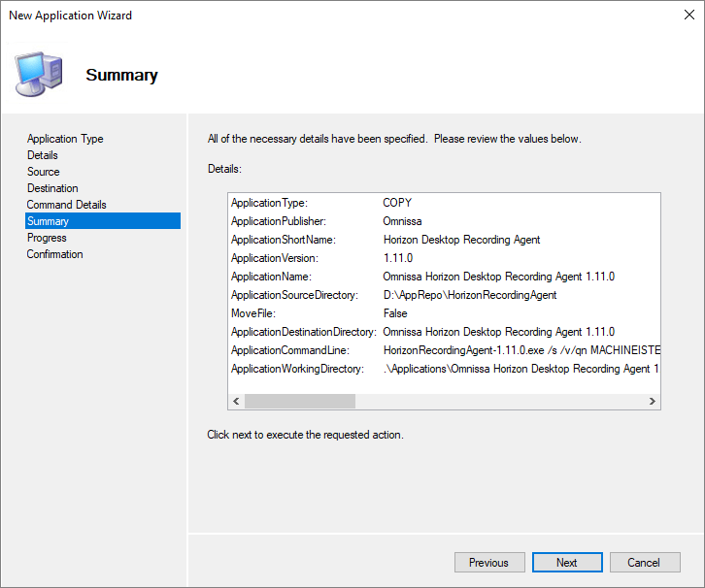Click the highlighted Summary step
Screen dimensions: 705x588
(x=49, y=221)
